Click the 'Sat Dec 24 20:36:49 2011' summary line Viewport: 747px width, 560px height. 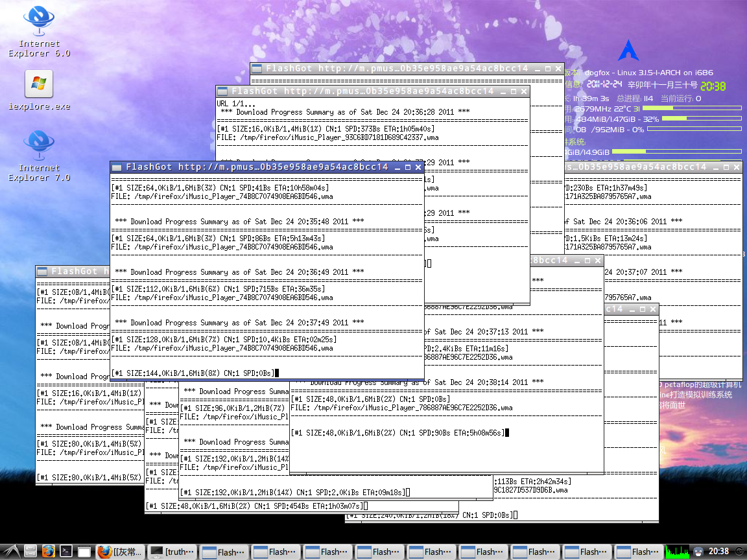(239, 272)
